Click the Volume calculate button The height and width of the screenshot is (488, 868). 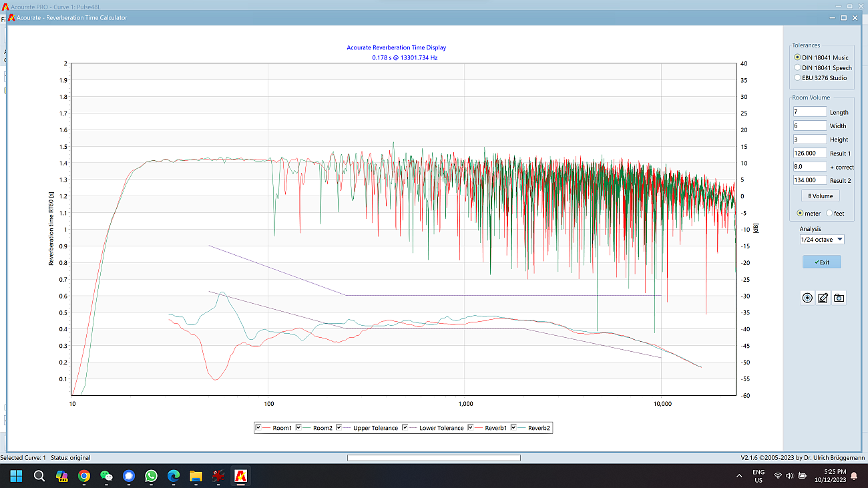click(x=821, y=196)
